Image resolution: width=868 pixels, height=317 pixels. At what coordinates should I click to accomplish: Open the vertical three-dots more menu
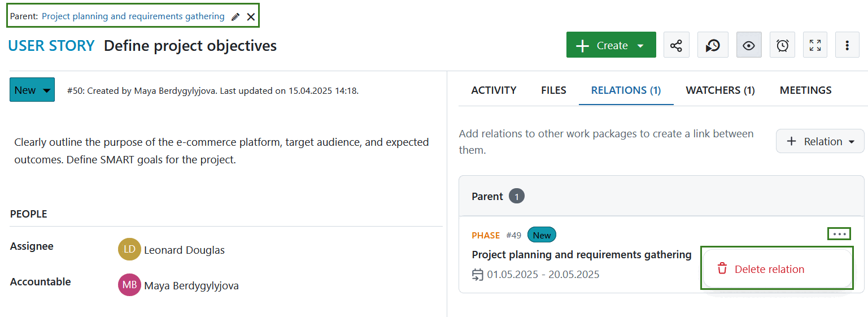[x=847, y=45]
